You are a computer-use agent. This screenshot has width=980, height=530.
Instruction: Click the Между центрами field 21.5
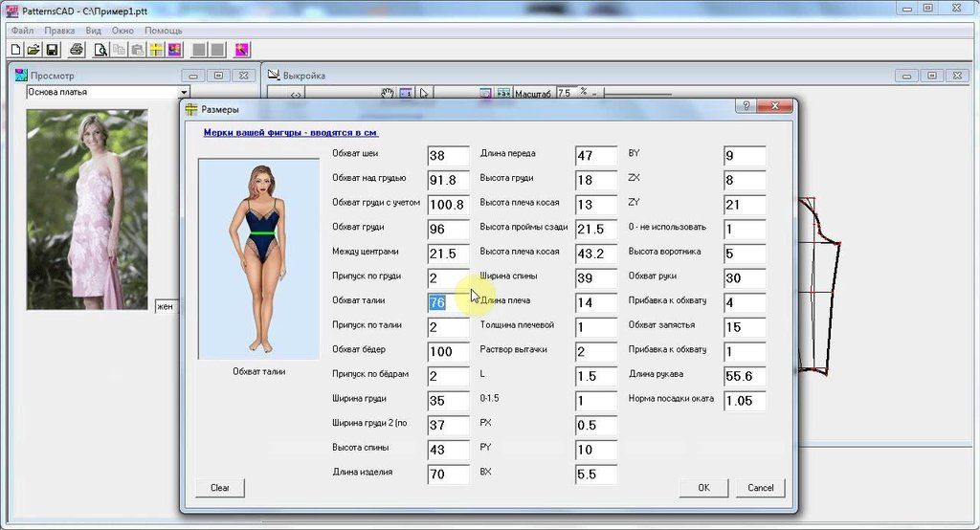[448, 254]
